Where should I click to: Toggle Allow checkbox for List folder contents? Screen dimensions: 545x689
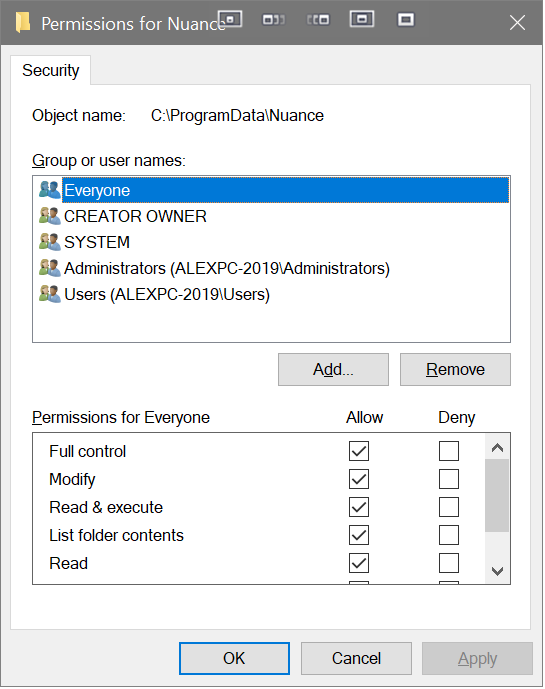coord(359,535)
